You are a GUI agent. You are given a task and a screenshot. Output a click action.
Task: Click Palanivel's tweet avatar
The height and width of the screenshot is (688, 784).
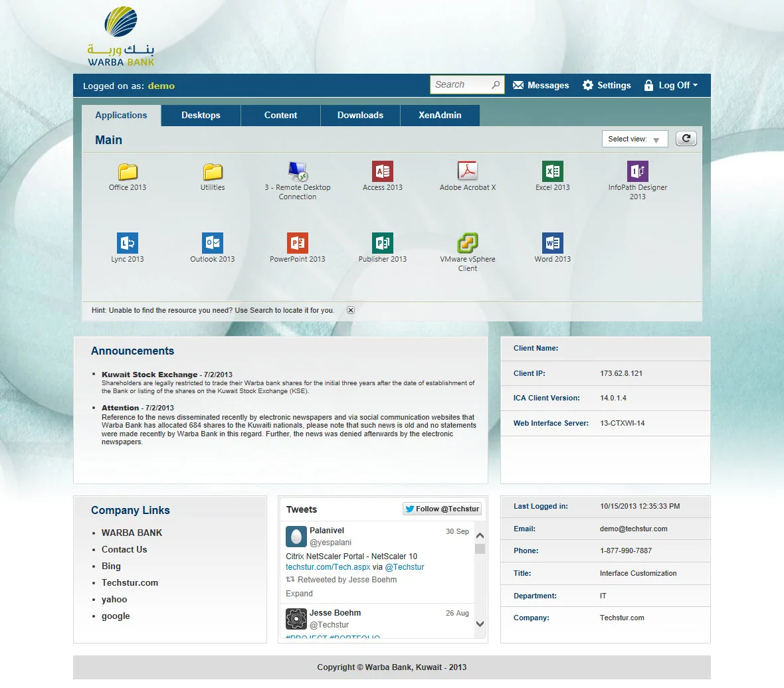296,537
